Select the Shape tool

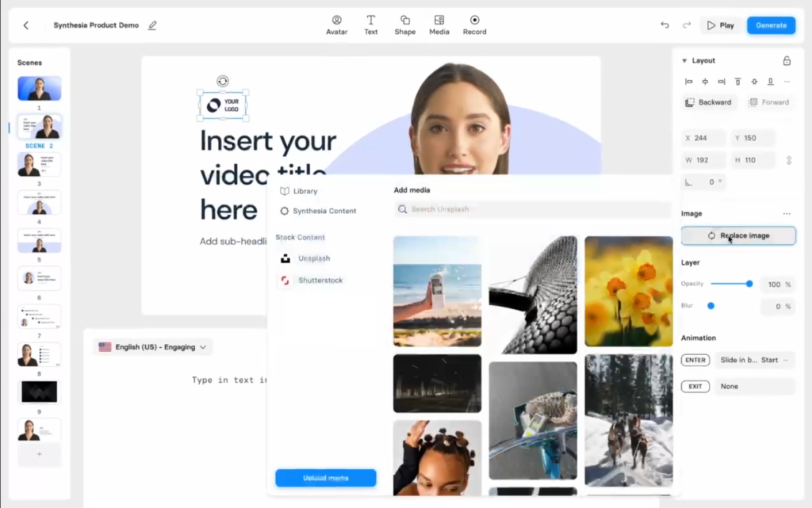point(405,25)
